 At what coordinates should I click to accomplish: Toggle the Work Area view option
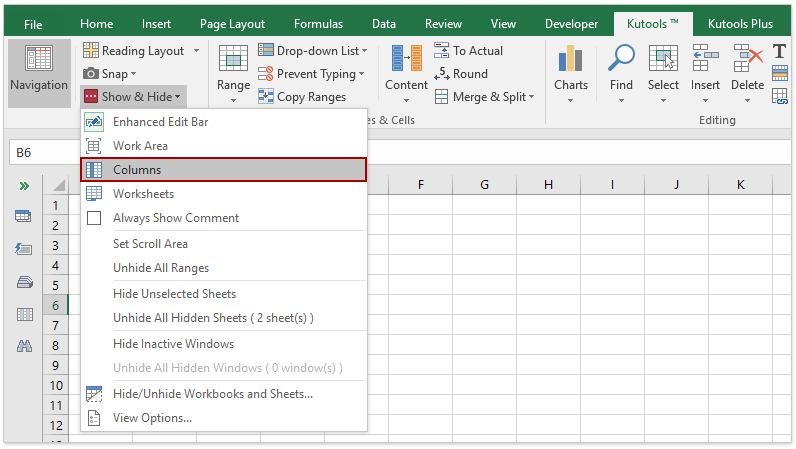[x=140, y=146]
